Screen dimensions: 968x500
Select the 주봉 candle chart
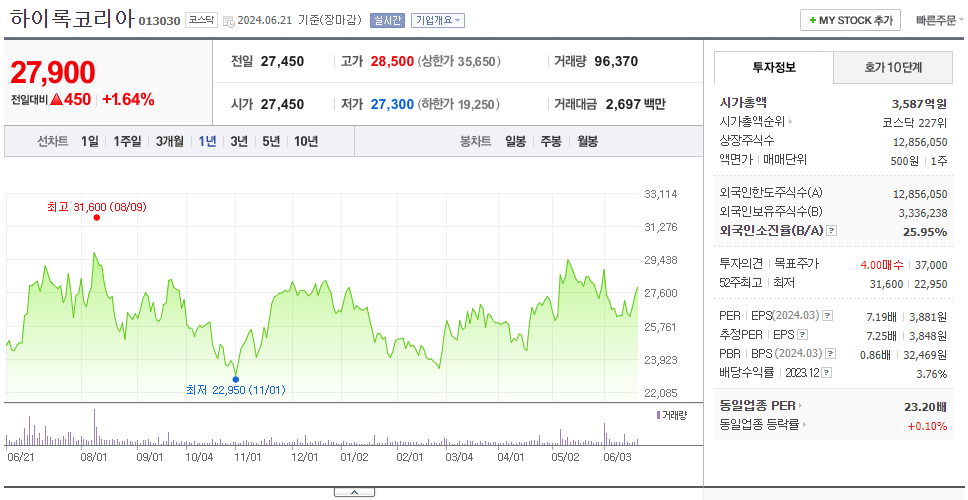(x=551, y=141)
